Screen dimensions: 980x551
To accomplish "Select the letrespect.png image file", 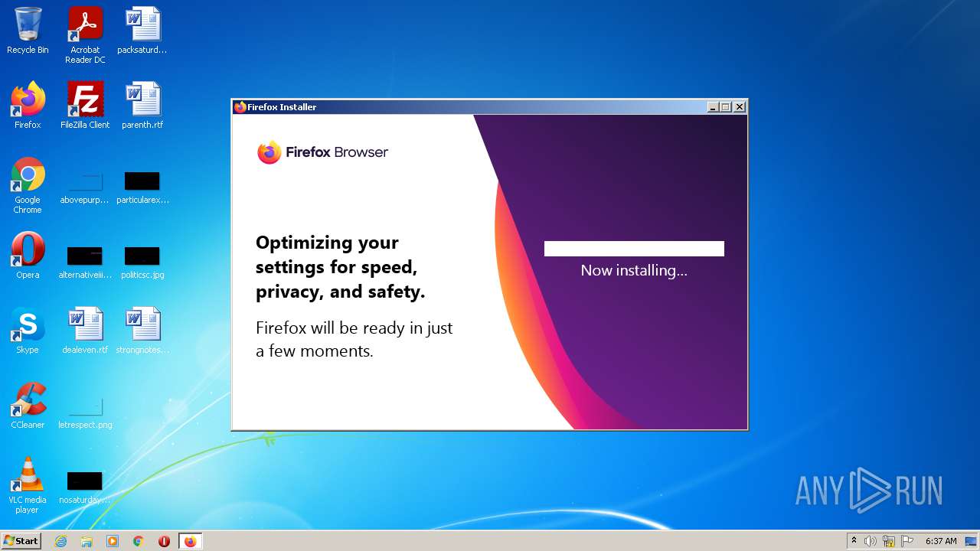I will point(85,413).
